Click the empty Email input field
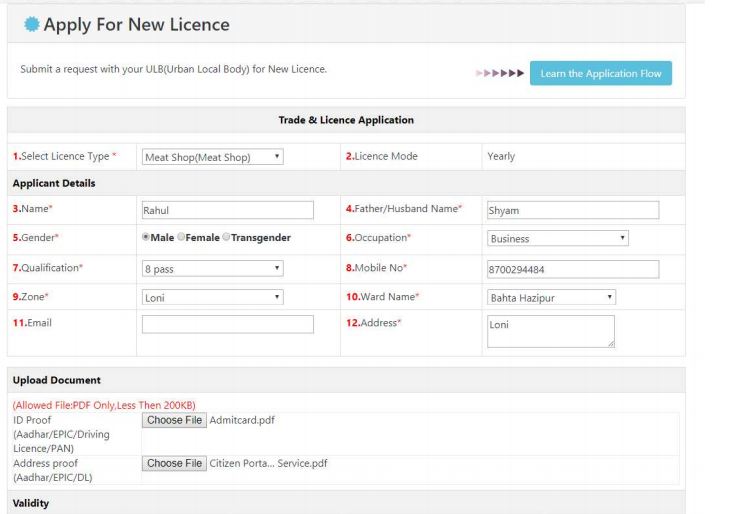This screenshot has height=514, width=734. 227,324
